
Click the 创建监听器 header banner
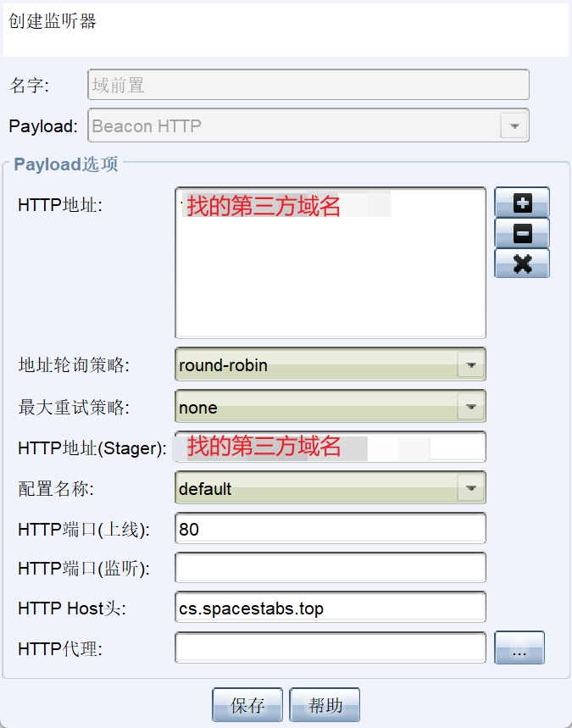(x=285, y=29)
